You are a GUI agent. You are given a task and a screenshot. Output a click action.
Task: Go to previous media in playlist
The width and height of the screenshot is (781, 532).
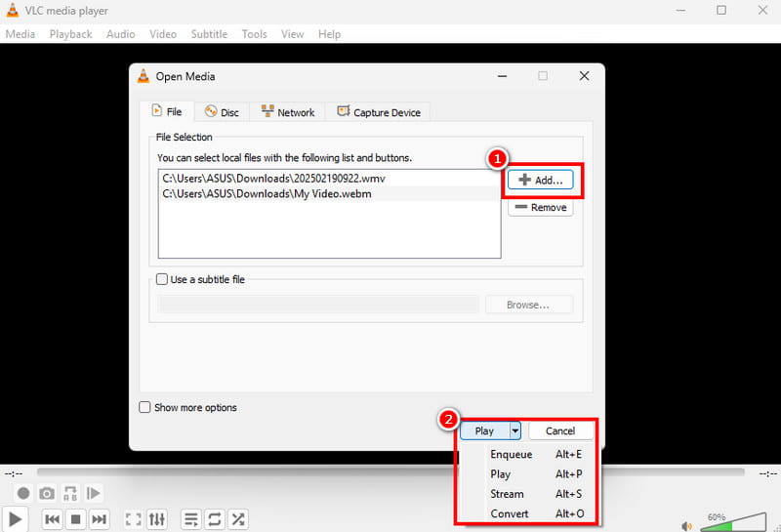click(x=53, y=519)
